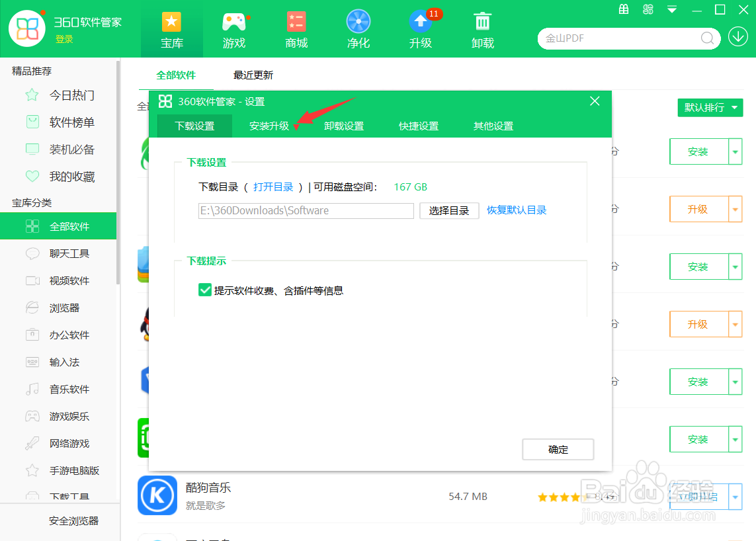Viewport: 756px width, 541px height.
Task: Click the 登录 login link
Action: coord(64,39)
